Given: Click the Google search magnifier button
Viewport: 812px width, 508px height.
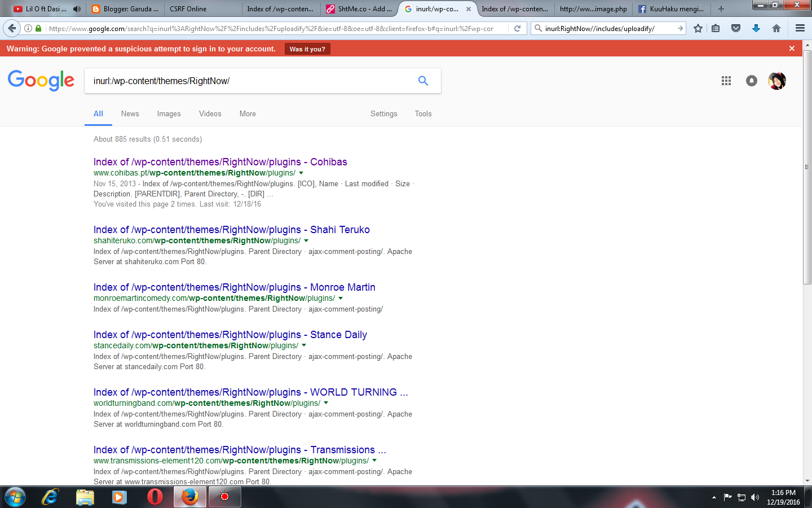Looking at the screenshot, I should [x=423, y=81].
